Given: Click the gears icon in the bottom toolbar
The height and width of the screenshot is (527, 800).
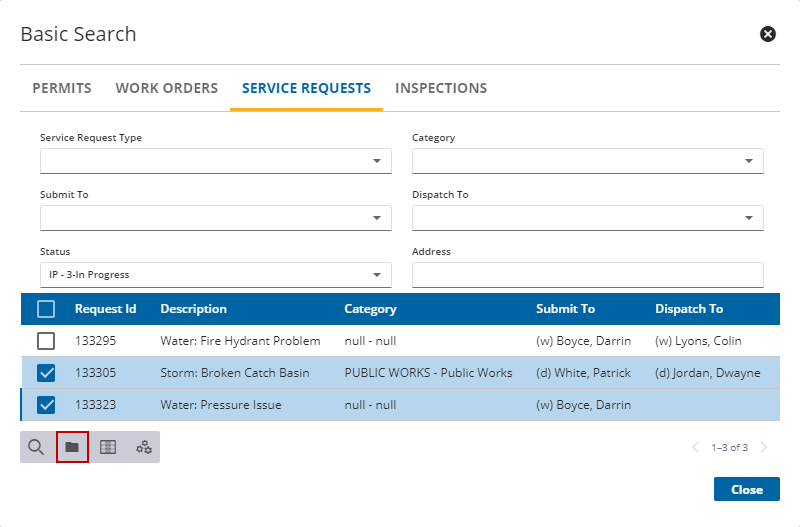Looking at the screenshot, I should tap(144, 447).
